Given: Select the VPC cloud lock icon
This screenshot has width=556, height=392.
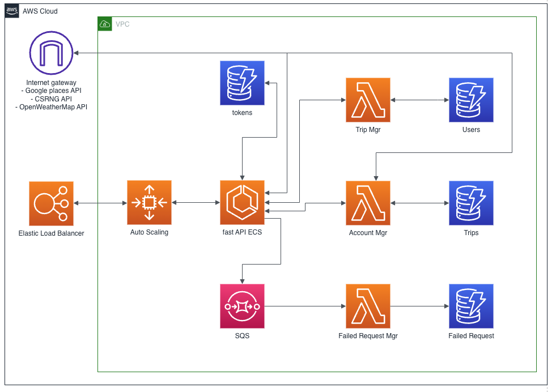Looking at the screenshot, I should pyautogui.click(x=105, y=24).
